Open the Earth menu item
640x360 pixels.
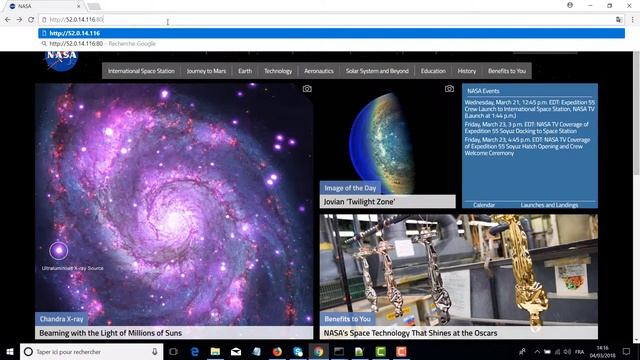click(245, 71)
